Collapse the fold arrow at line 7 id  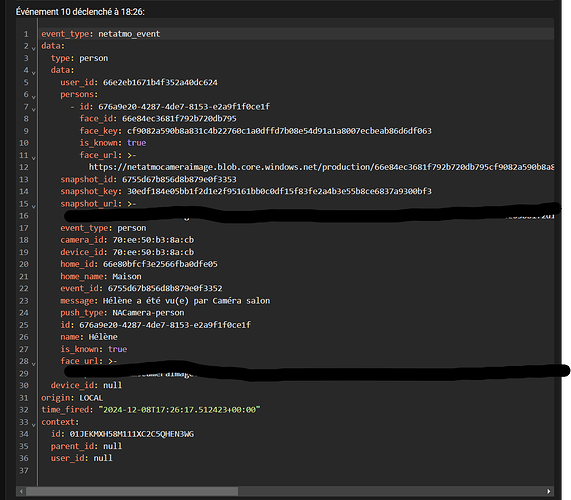coord(34,109)
